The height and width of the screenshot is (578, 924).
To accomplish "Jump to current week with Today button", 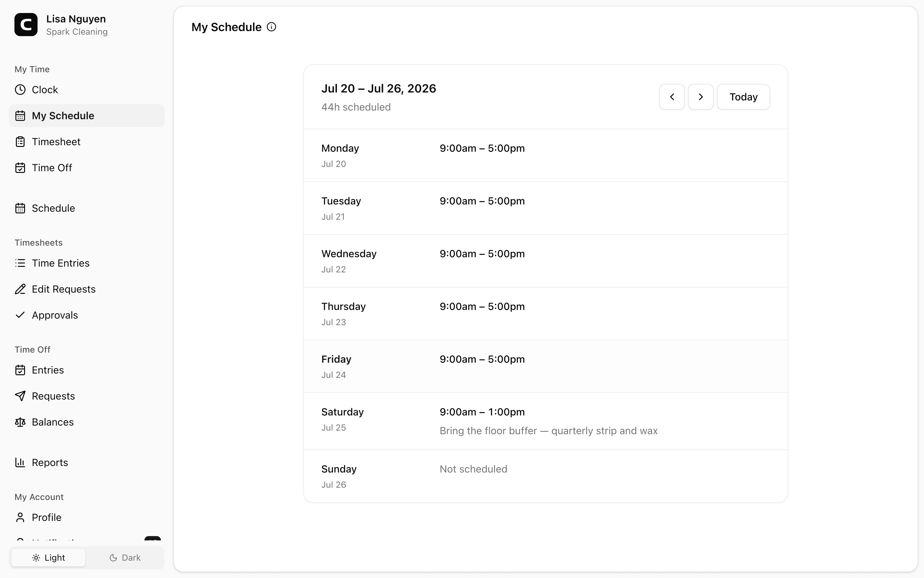I will pos(743,97).
